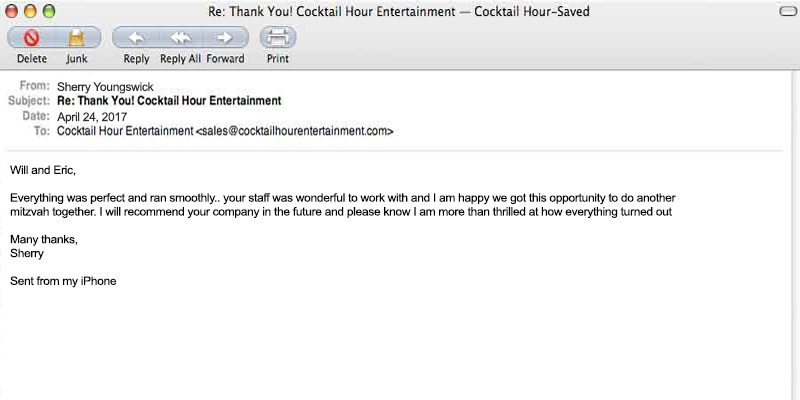Click the Junk label text
Image resolution: width=800 pixels, height=400 pixels.
(x=77, y=59)
